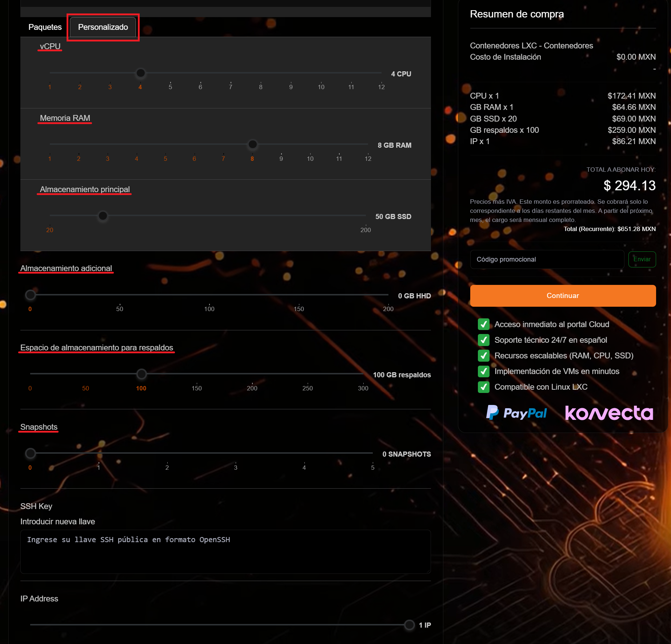Screen dimensions: 671x644
Task: Open the Paquetes tab
Action: tap(45, 27)
